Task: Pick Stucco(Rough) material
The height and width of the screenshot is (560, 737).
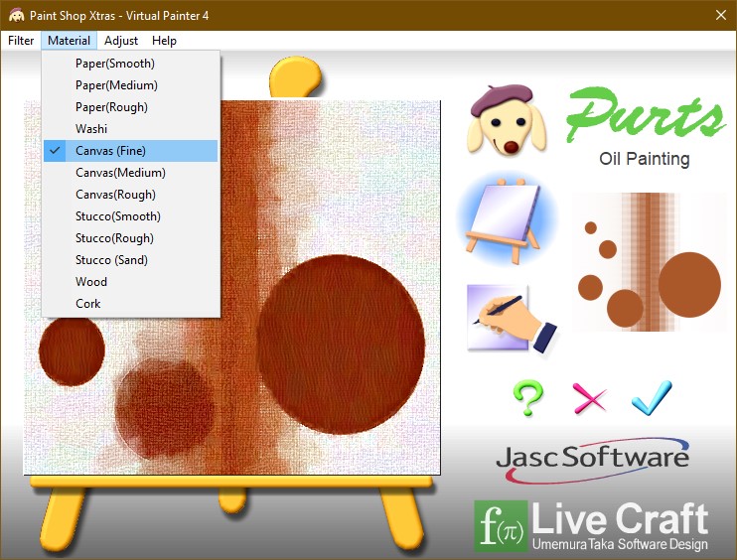Action: point(131,238)
